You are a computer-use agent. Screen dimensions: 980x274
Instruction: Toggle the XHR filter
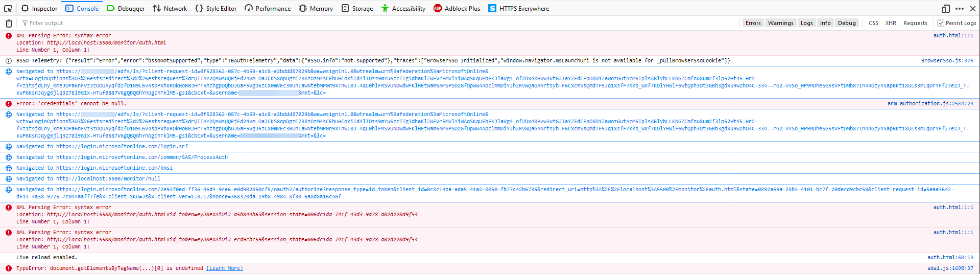[x=891, y=23]
